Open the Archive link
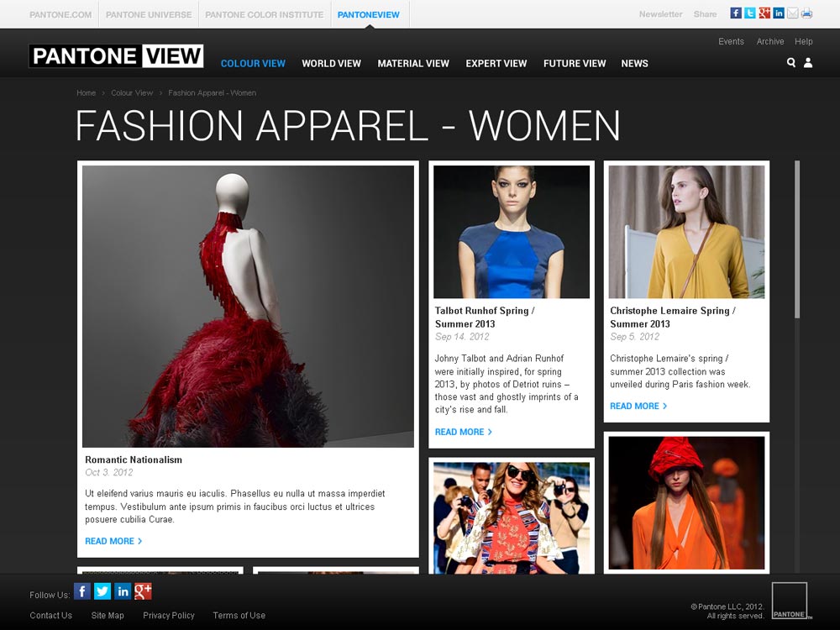Screen dimensions: 840x630 (769, 41)
